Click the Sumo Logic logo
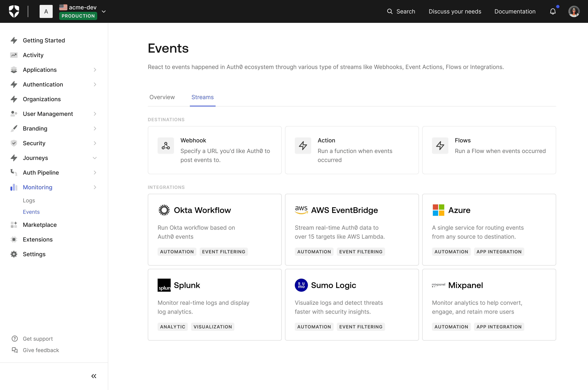The width and height of the screenshot is (588, 390). pos(301,285)
